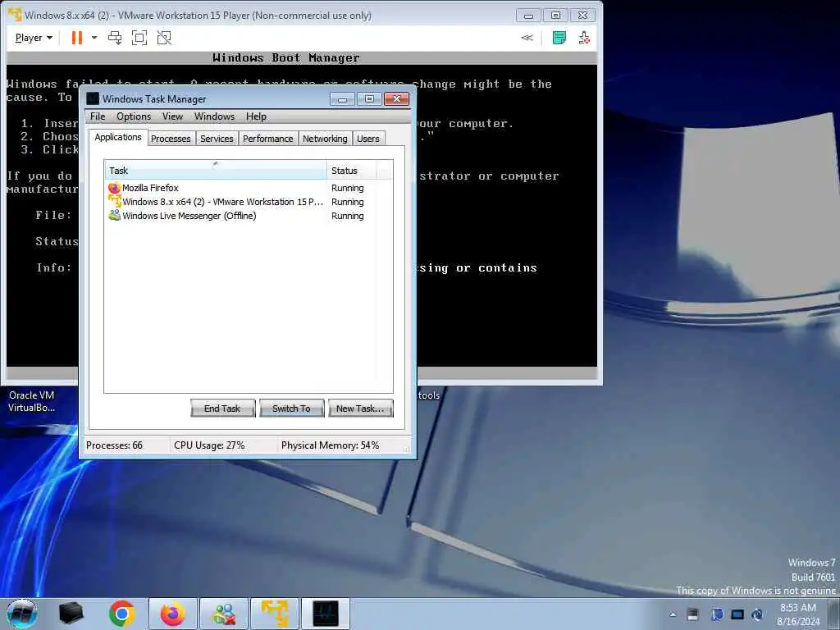Show hidden system tray icons
The width and height of the screenshot is (840, 630).
point(673,614)
